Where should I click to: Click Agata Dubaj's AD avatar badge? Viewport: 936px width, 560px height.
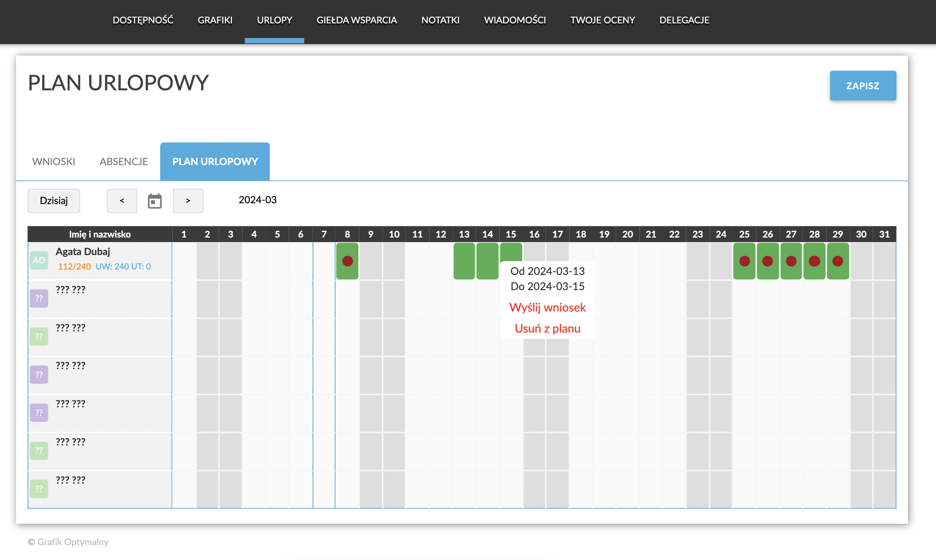(x=39, y=260)
